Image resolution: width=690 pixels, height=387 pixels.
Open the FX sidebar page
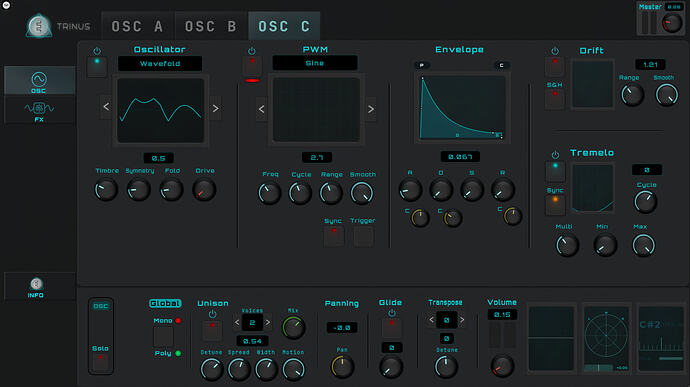(x=39, y=111)
